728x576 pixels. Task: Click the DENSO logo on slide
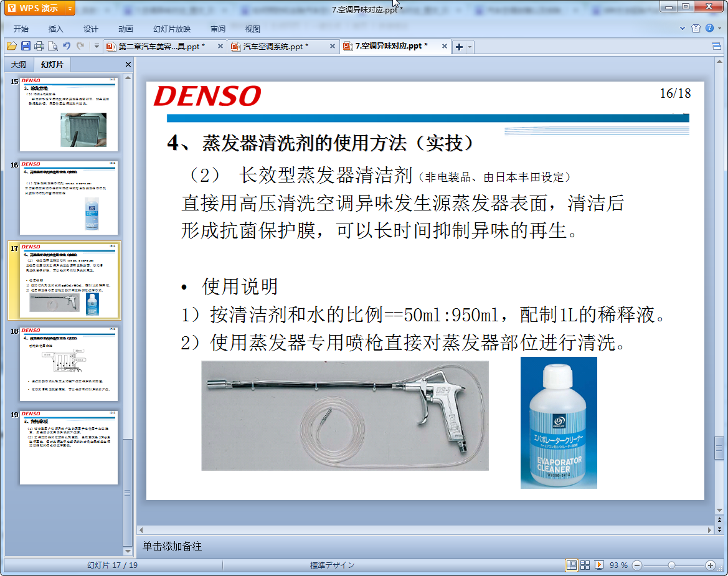tap(207, 96)
